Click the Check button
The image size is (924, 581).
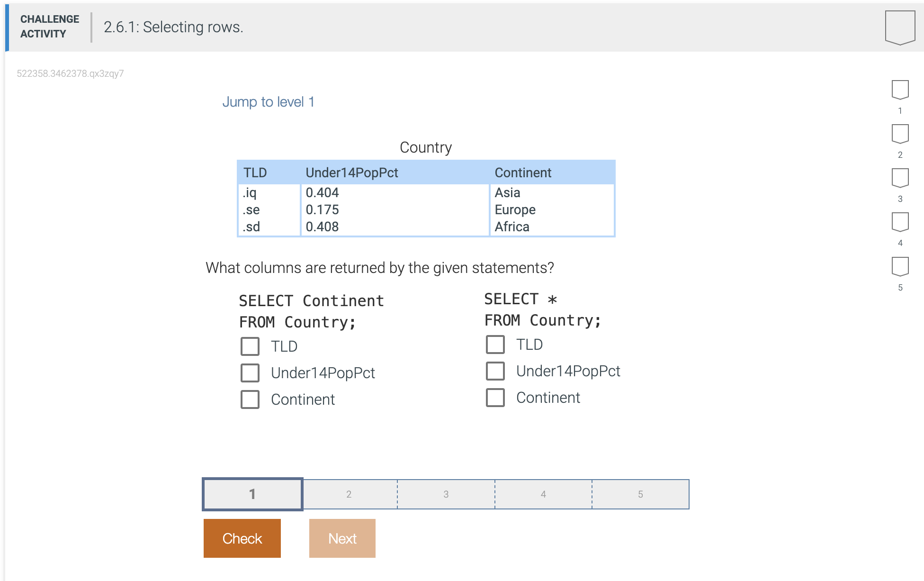point(242,538)
